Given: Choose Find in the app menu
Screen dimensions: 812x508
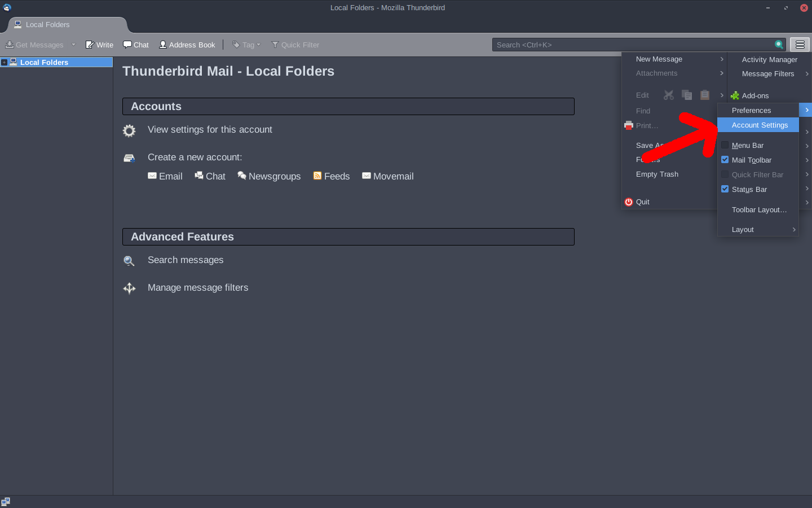Looking at the screenshot, I should [x=643, y=111].
